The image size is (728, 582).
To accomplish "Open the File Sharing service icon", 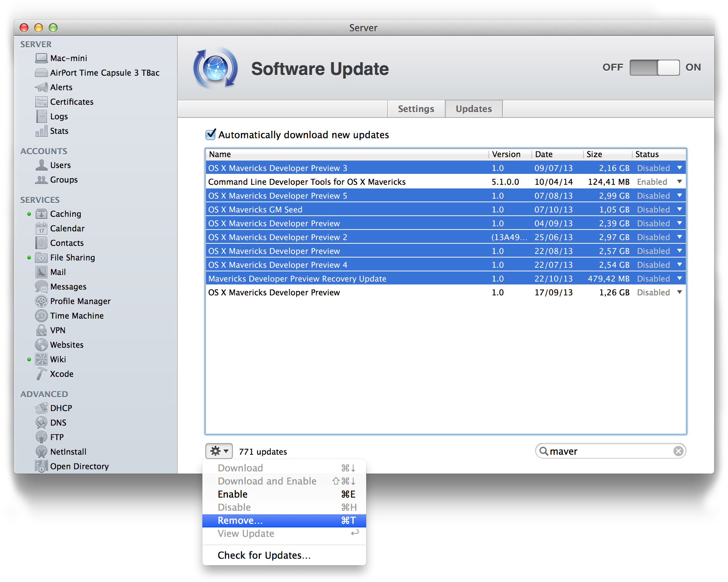I will [x=41, y=258].
